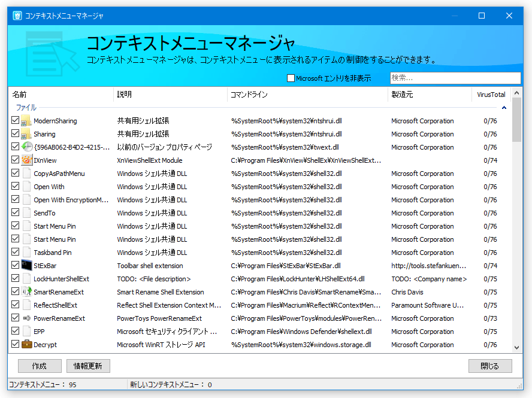Click the SendTo row file icon
The width and height of the screenshot is (532, 398).
tap(26, 213)
